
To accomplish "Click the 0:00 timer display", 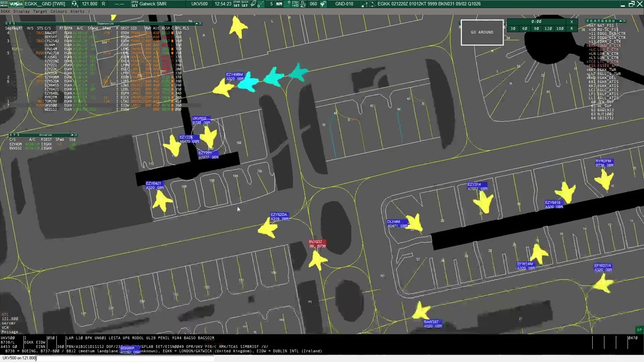I will pos(536,22).
